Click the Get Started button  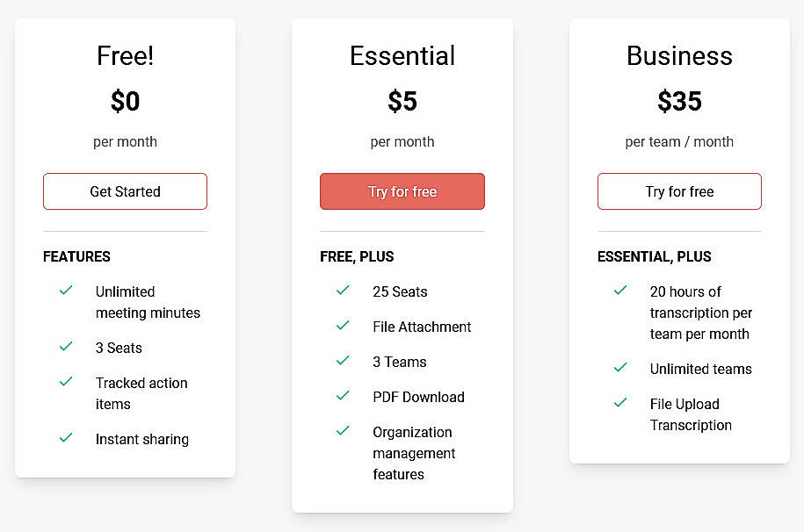(x=125, y=191)
